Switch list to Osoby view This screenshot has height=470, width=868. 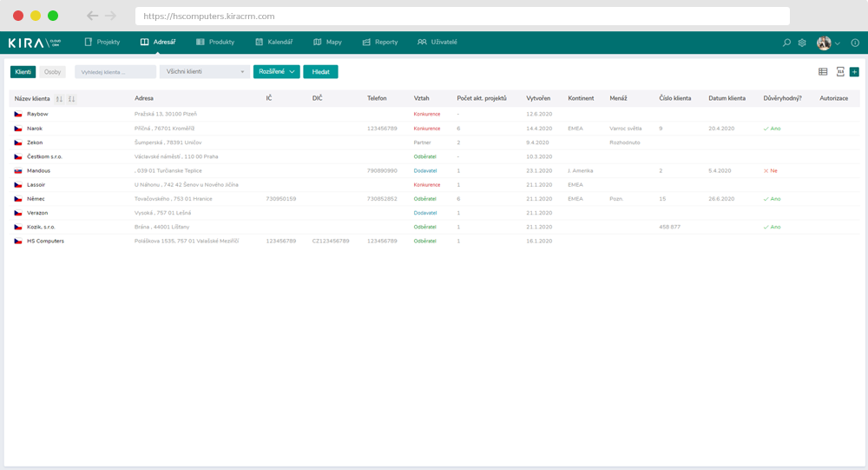pos(52,72)
